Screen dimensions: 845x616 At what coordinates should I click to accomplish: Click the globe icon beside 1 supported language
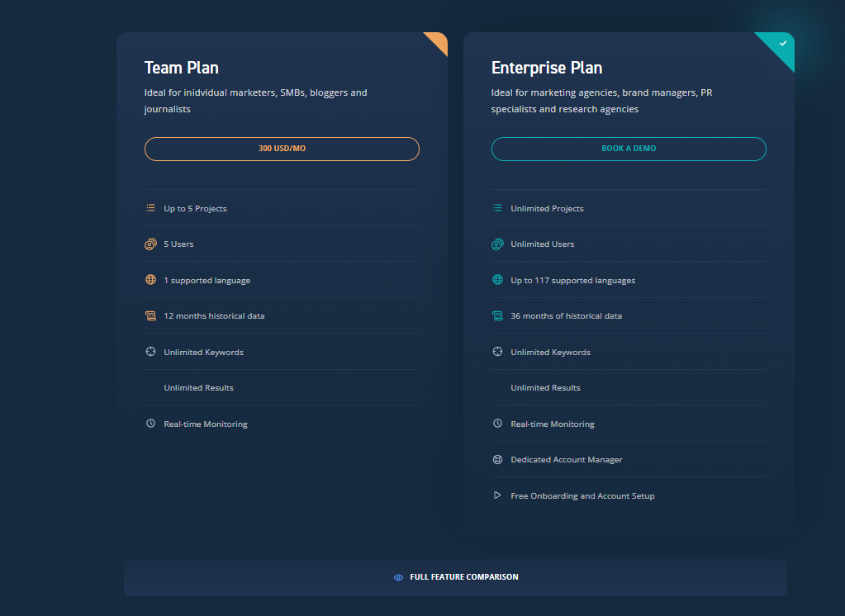[151, 280]
